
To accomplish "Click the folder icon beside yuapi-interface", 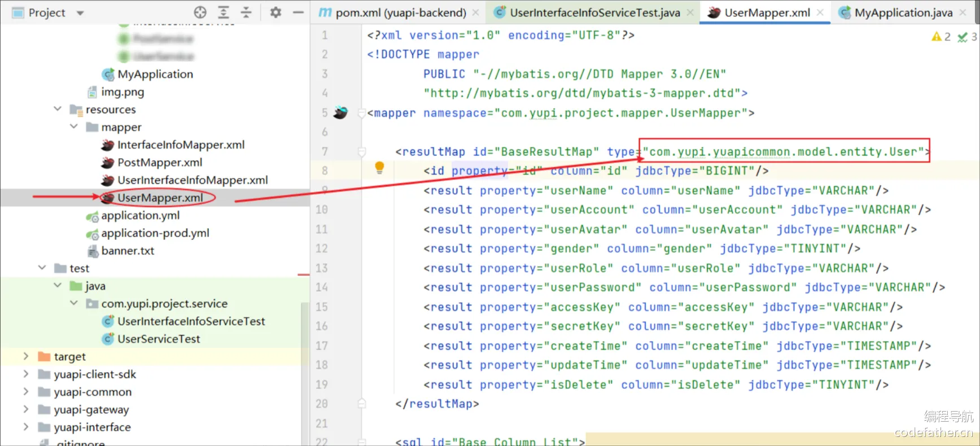I will point(44,427).
